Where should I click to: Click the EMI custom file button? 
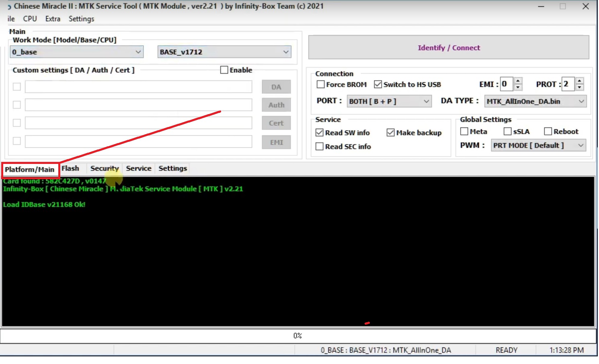click(x=276, y=142)
